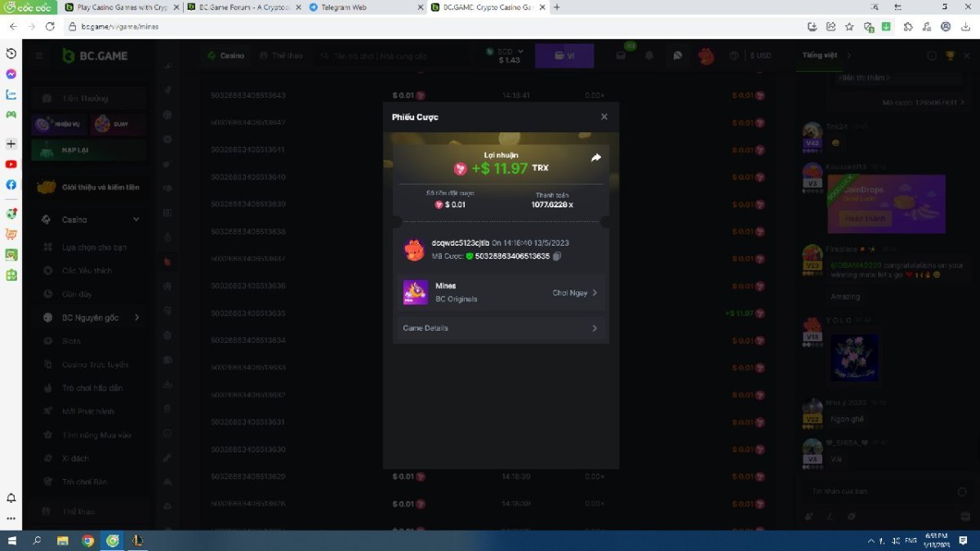Open Facebook from the browser sidebar
The width and height of the screenshot is (980, 551).
pos(11,184)
